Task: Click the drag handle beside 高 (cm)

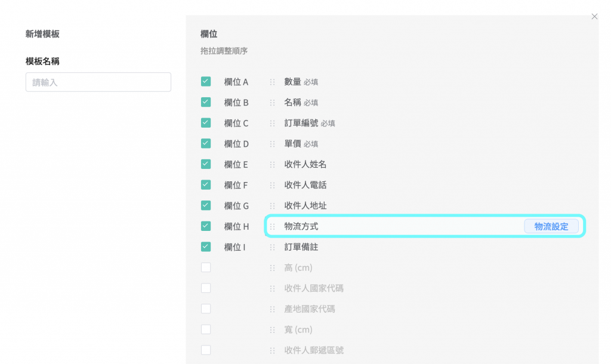Action: 273,268
